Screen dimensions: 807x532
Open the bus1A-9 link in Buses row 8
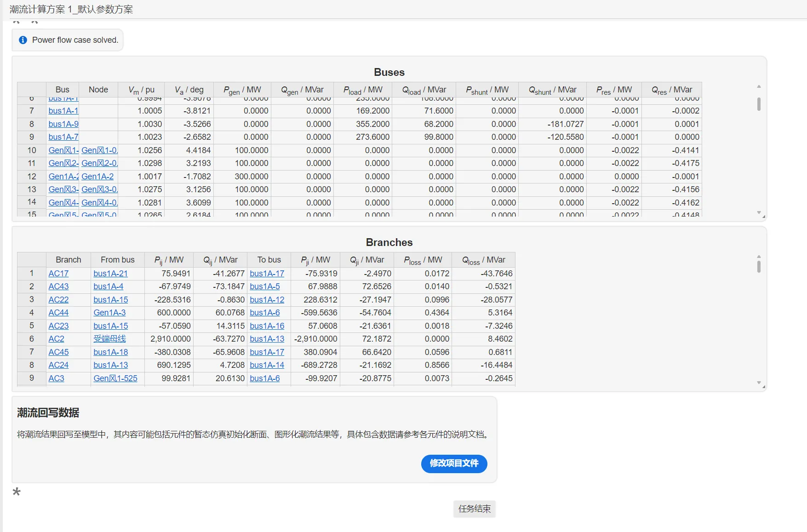63,124
